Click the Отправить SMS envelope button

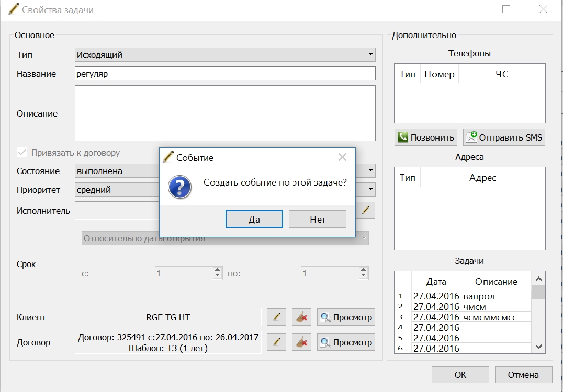(x=504, y=137)
